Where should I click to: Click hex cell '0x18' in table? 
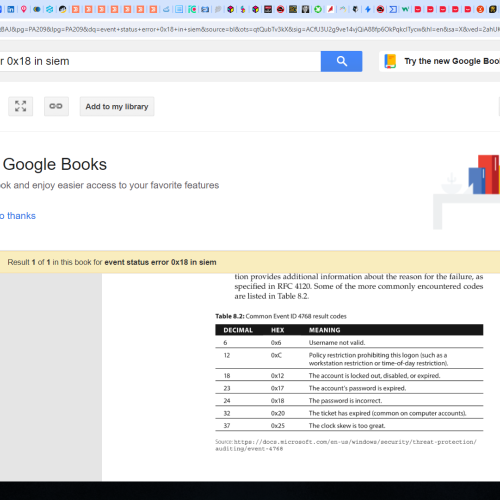pos(277,401)
